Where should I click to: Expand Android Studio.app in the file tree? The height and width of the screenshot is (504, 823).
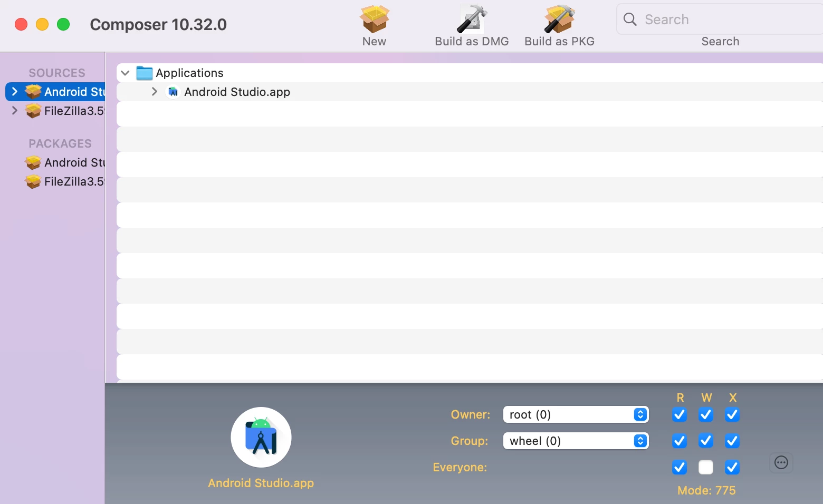[x=155, y=92]
